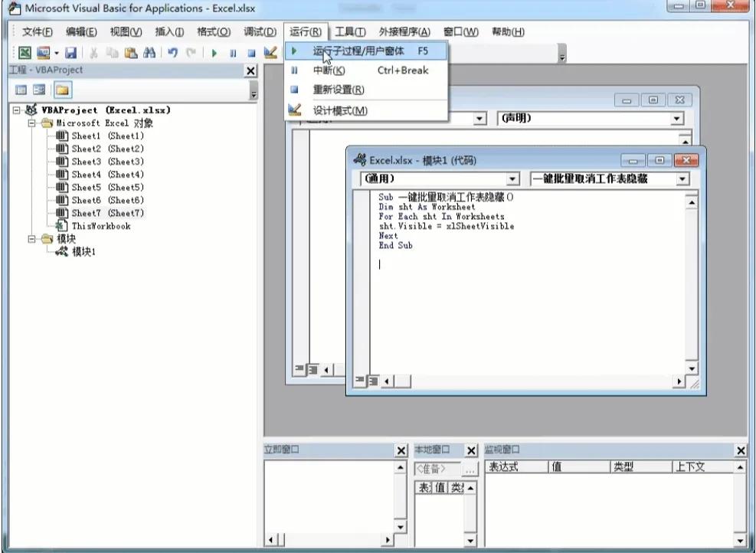Image resolution: width=756 pixels, height=553 pixels.
Task: Toggle Design Mode from the toolbar icon
Action: pyautogui.click(x=270, y=53)
